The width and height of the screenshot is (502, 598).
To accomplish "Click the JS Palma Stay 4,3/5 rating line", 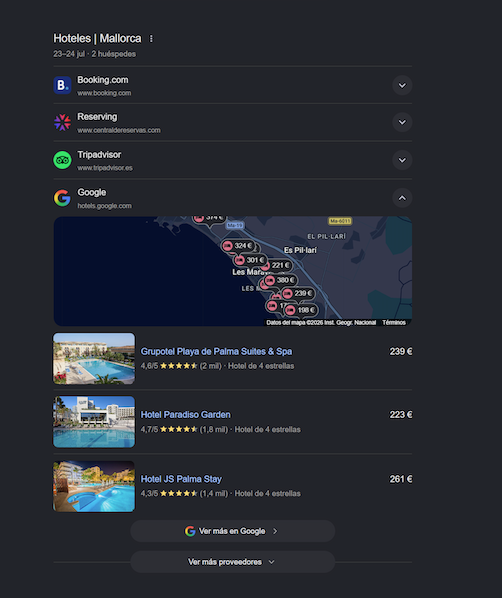I will (x=220, y=494).
